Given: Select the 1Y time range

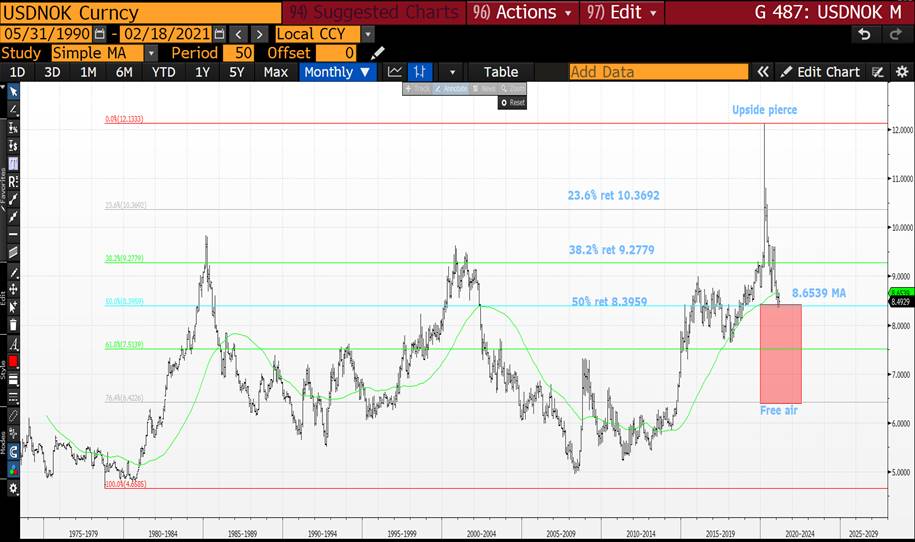Looking at the screenshot, I should (x=202, y=72).
